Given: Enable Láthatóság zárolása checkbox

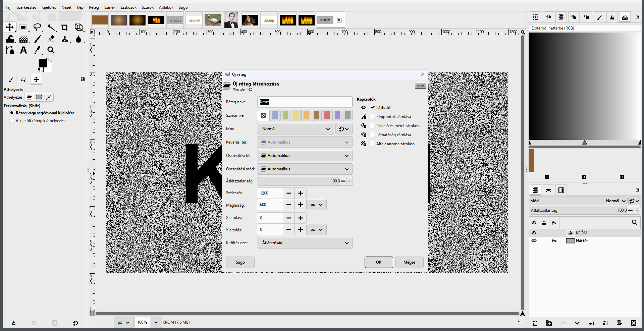Looking at the screenshot, I should (372, 134).
